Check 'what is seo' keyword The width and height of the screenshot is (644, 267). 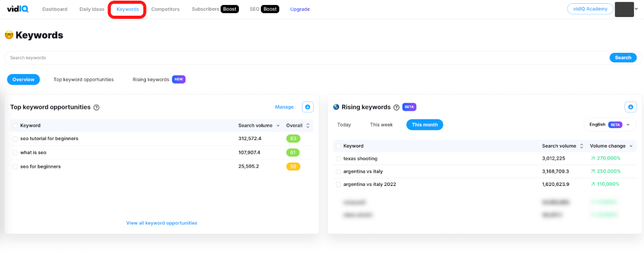(15, 153)
